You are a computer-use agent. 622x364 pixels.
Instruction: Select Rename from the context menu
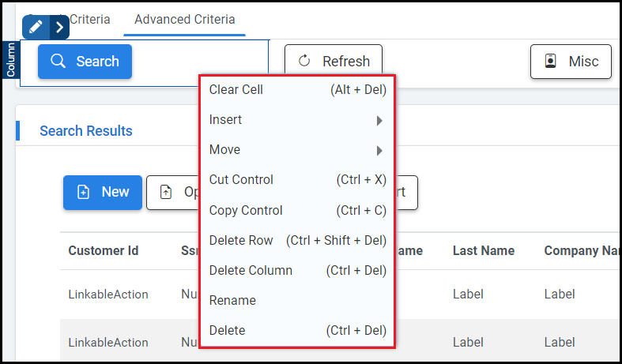point(232,301)
